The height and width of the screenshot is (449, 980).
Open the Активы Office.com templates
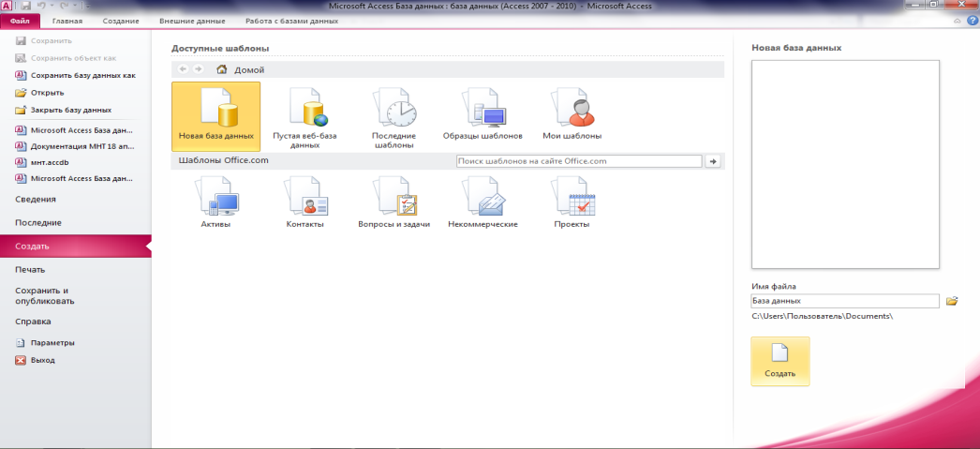tap(215, 202)
